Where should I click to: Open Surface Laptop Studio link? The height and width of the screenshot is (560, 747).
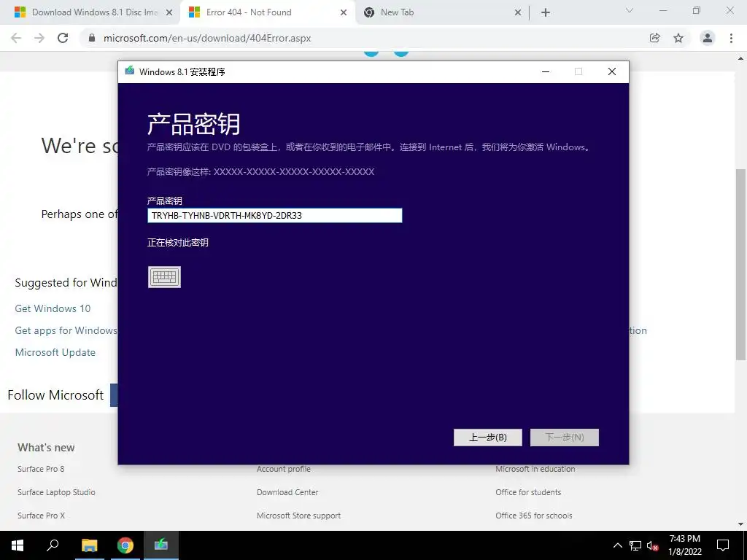point(56,492)
